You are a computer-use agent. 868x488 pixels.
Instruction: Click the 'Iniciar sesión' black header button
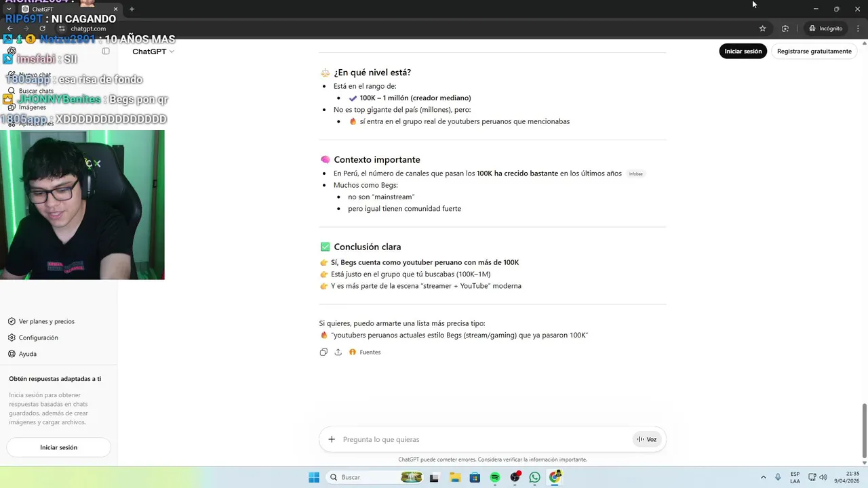point(743,52)
